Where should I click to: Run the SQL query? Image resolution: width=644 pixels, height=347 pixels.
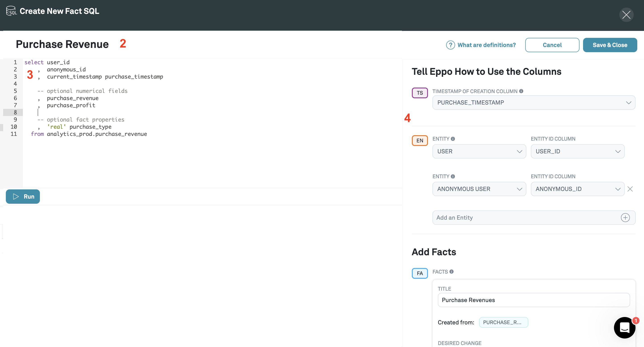[23, 197]
